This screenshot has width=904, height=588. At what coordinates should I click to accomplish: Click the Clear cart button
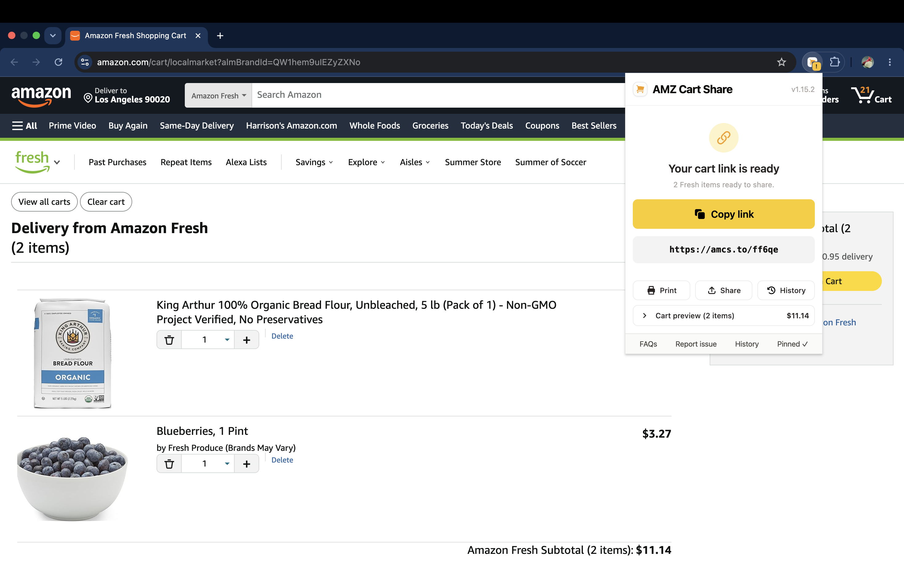click(106, 202)
